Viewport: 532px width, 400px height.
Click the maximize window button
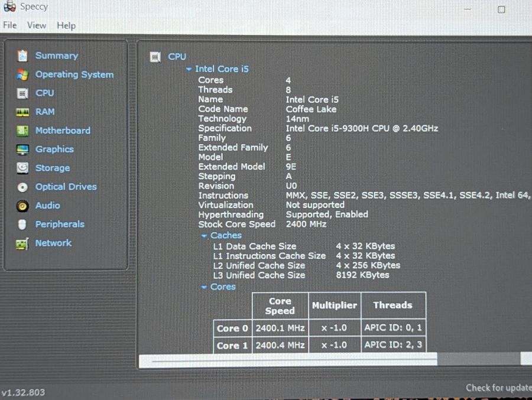point(501,9)
